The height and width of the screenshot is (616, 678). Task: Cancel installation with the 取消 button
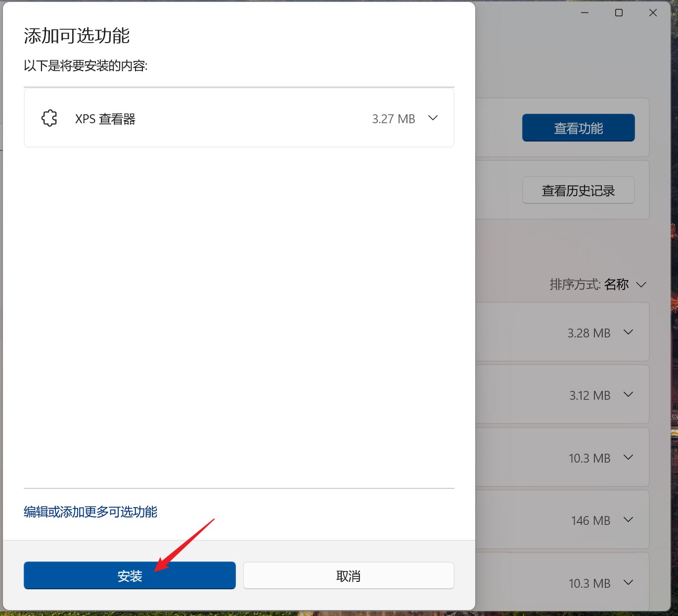click(x=348, y=575)
